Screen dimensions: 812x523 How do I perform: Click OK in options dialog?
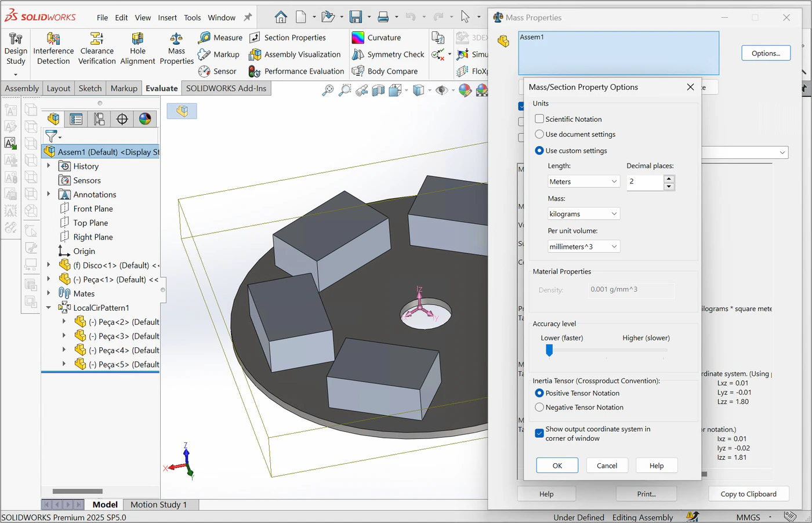[557, 466]
